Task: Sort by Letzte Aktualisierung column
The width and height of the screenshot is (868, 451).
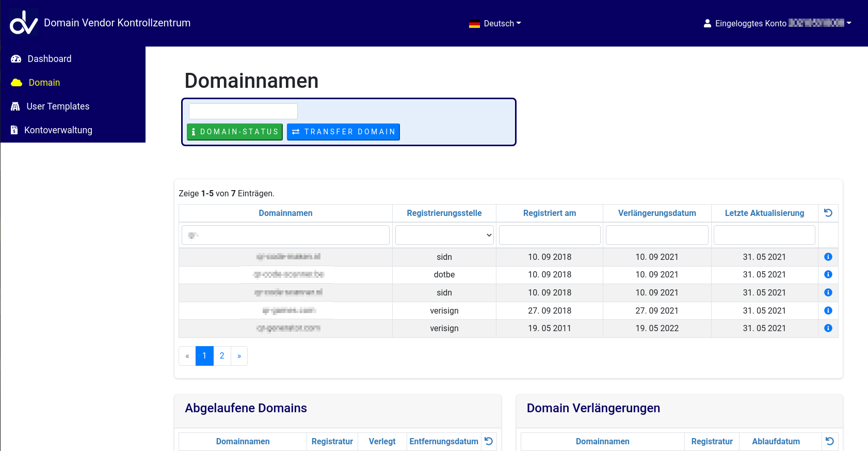Action: (x=764, y=213)
